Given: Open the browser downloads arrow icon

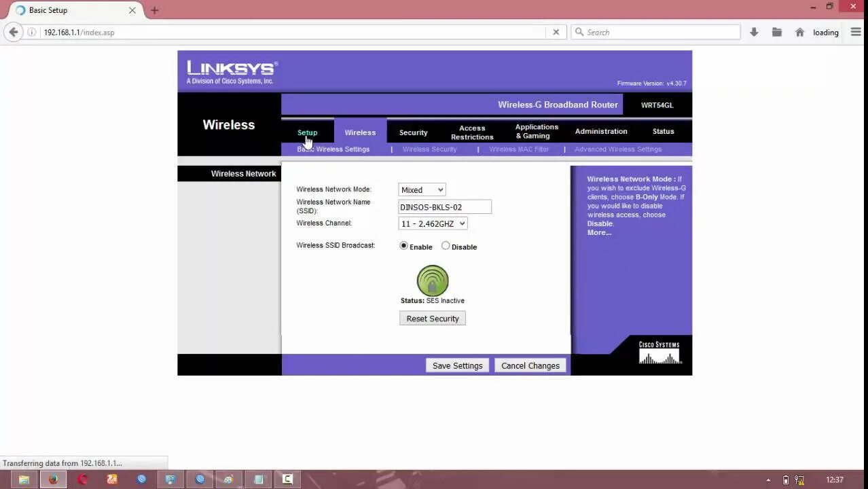Looking at the screenshot, I should (x=754, y=32).
